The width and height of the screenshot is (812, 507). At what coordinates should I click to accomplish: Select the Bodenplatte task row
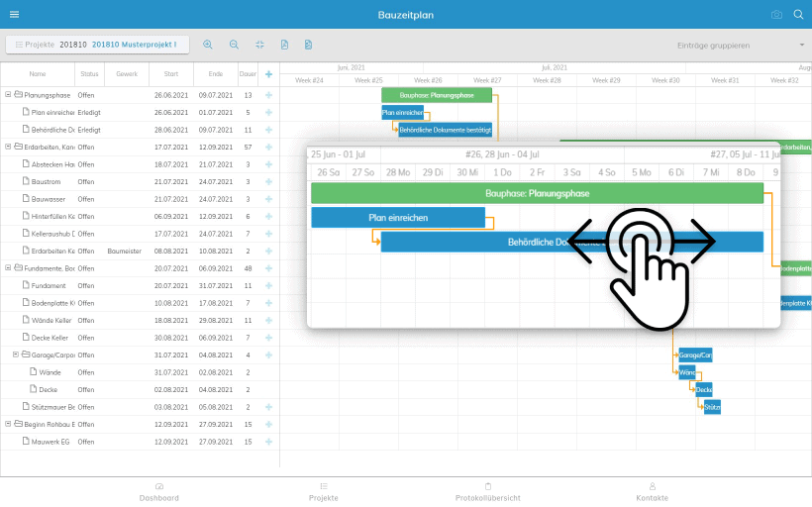click(140, 303)
